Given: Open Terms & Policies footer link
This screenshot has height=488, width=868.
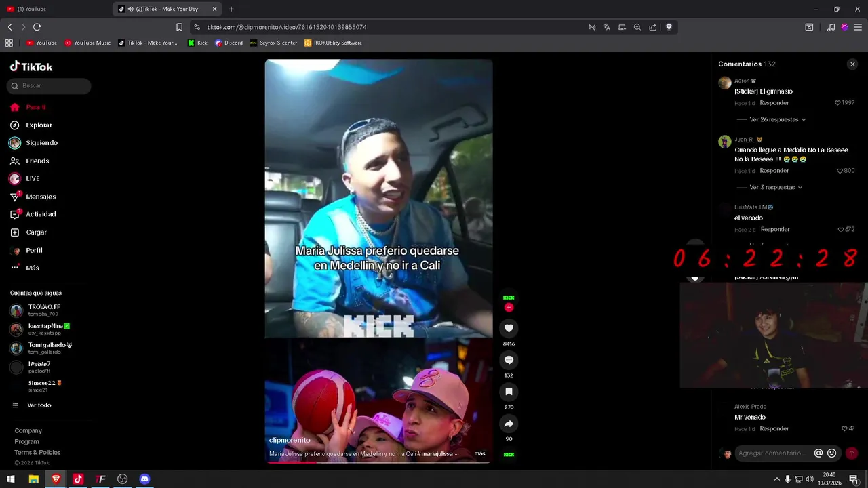Looking at the screenshot, I should 37,453.
